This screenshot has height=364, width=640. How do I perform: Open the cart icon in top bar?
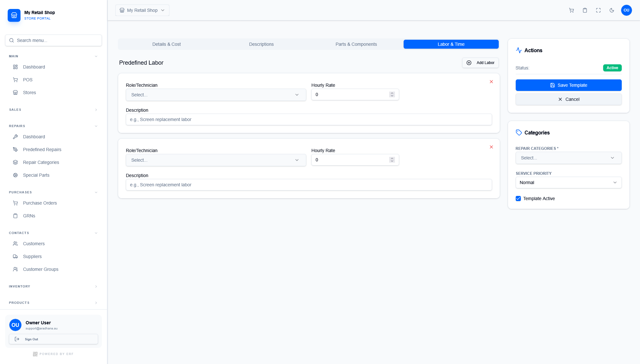click(x=571, y=10)
